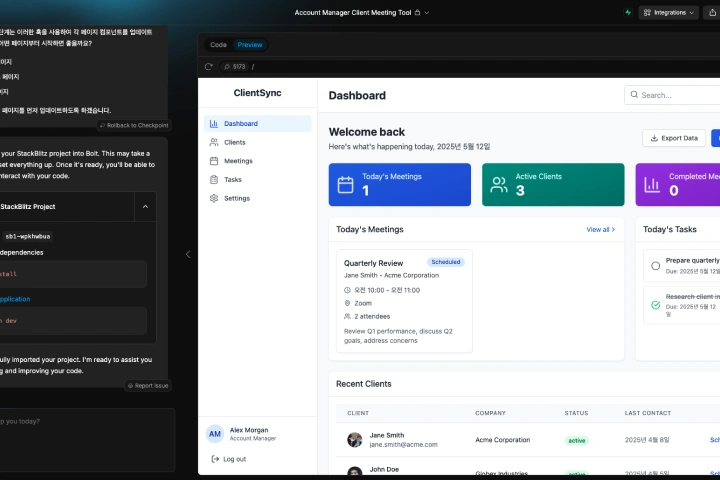This screenshot has width=720, height=480.
Task: Click the sb1-wpkhwbua project tag
Action: coord(28,237)
